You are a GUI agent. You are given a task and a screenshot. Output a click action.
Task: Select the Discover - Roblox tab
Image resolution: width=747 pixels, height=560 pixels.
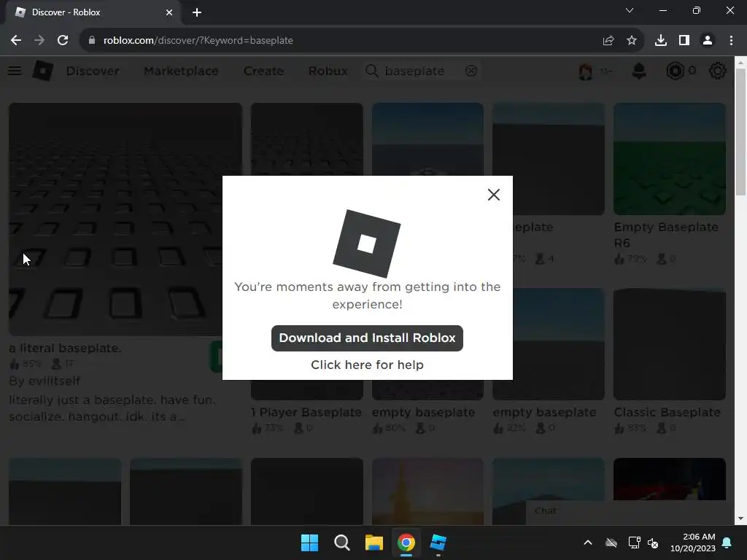(93, 12)
